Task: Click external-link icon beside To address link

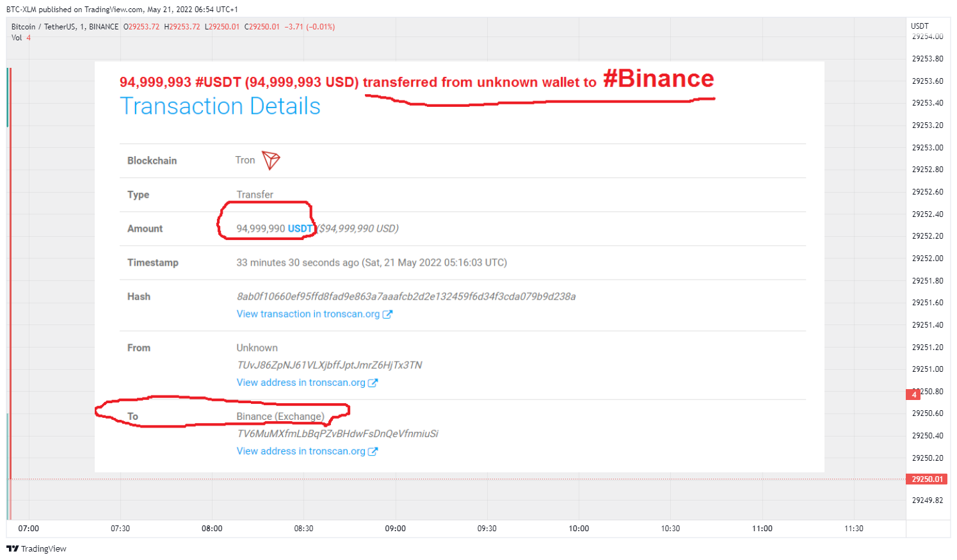Action: (373, 451)
